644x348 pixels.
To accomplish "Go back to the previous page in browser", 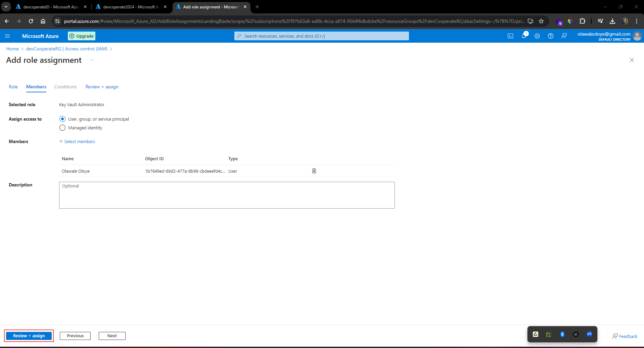I will click(7, 21).
